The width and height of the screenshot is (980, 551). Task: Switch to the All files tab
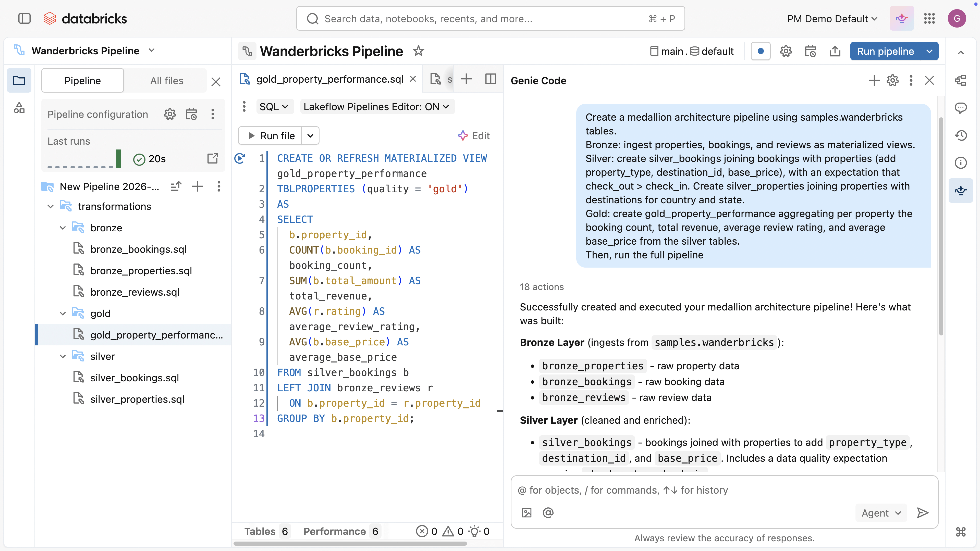(x=166, y=80)
